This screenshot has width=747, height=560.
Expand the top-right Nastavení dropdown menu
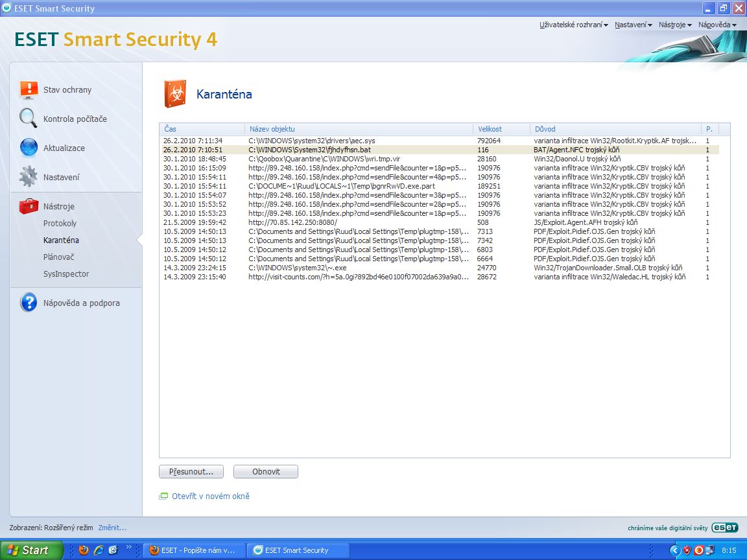633,25
